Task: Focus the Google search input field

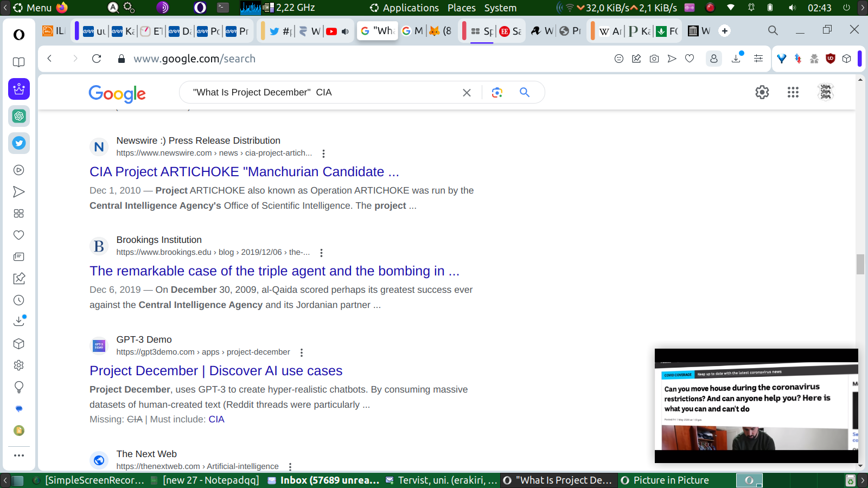Action: tap(323, 93)
